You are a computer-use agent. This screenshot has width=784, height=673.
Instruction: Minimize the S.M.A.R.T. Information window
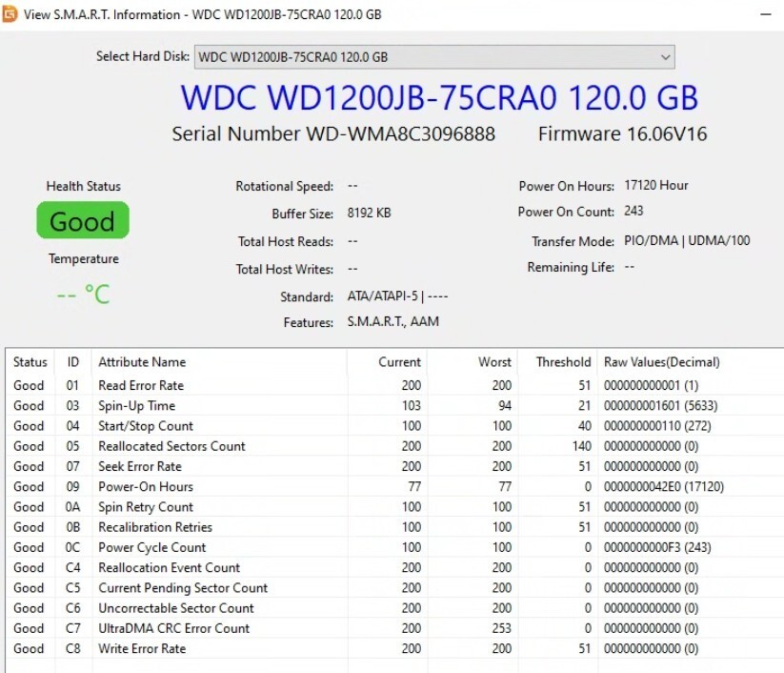click(x=766, y=14)
